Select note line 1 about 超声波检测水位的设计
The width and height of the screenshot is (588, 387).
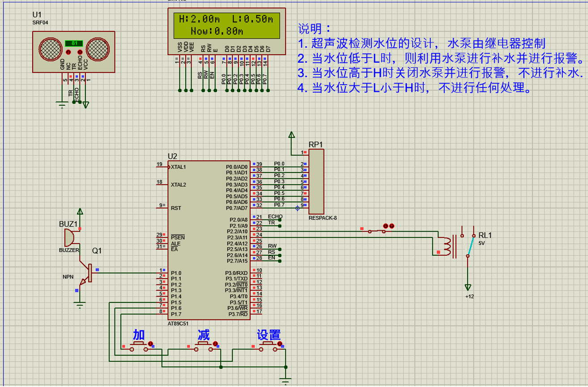point(421,43)
